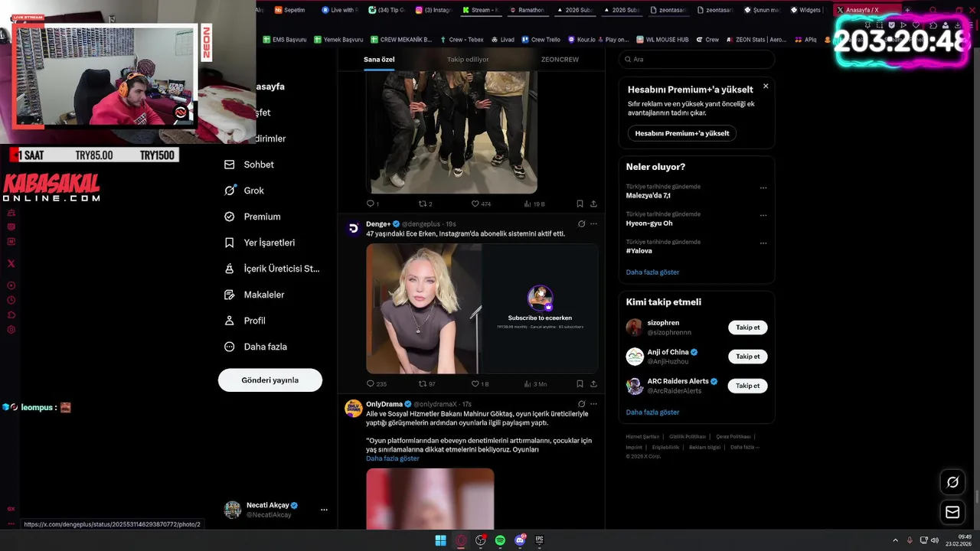Open OnlyDrama profile avatar
This screenshot has width=980, height=551.
point(353,408)
